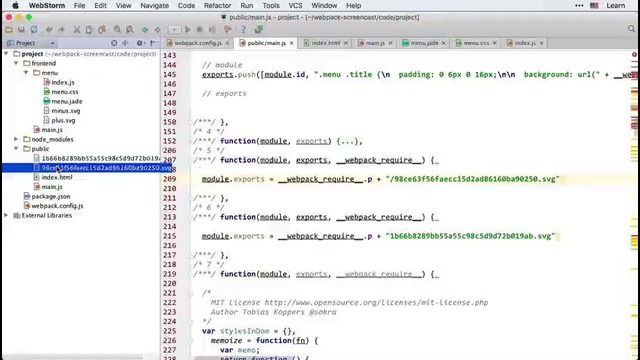The height and width of the screenshot is (360, 640).
Task: Collapse the frontend folder
Action: click(16, 63)
